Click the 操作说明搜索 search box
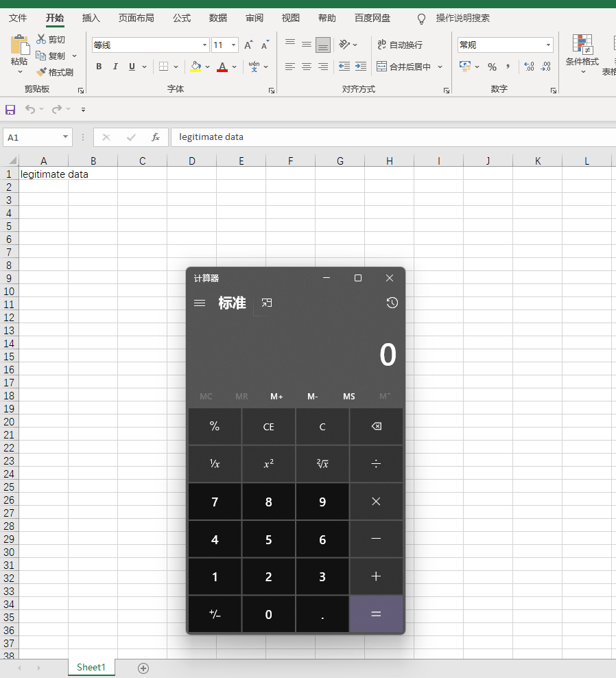This screenshot has height=678, width=616. 462,18
